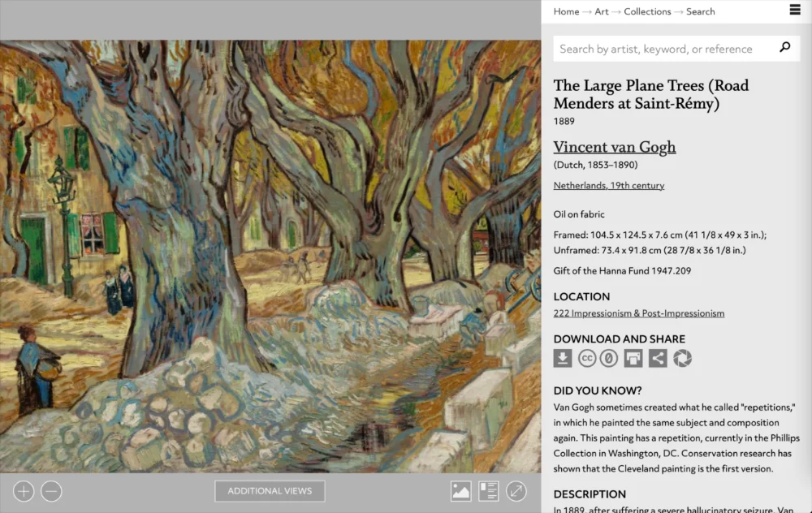
Task: Click the Creative Commons CC icon
Action: pyautogui.click(x=587, y=358)
